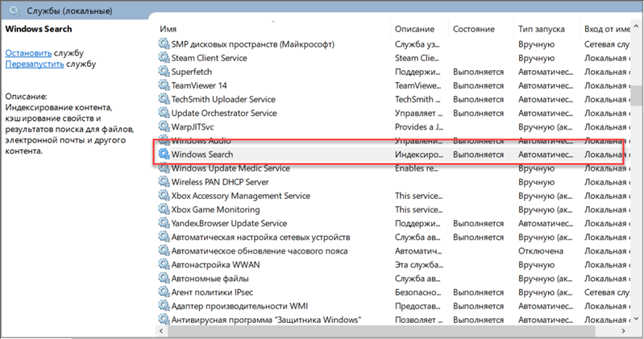Click the gear icon of Windows Search service
The width and height of the screenshot is (644, 339).
coord(164,154)
